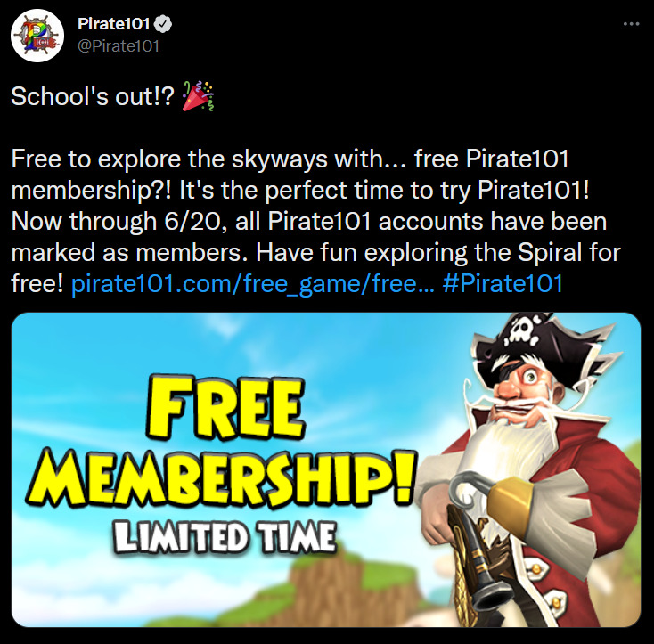The image size is (654, 644).
Task: Select the "School's out!?" tweet line
Action: [92, 97]
